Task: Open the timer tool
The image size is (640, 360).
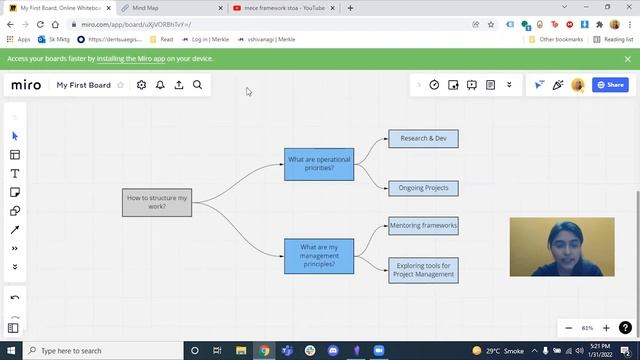Action: pos(434,85)
